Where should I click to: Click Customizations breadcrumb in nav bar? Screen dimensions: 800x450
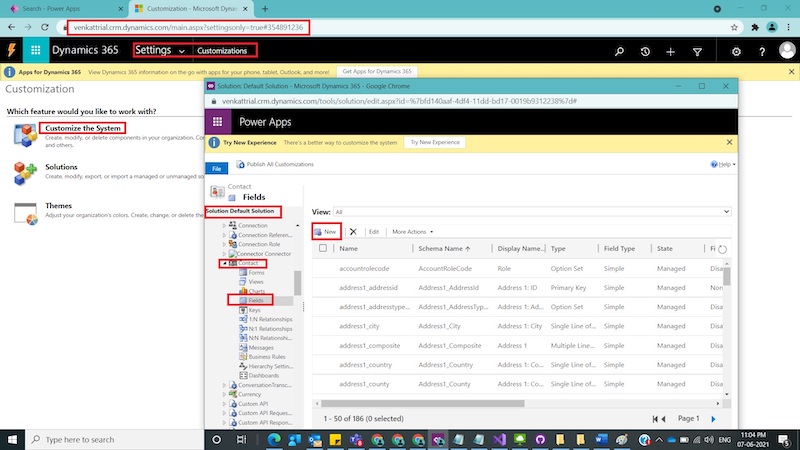pyautogui.click(x=222, y=51)
